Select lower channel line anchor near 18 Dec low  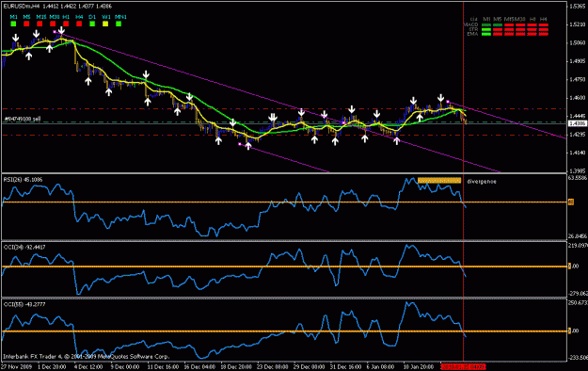[240, 144]
